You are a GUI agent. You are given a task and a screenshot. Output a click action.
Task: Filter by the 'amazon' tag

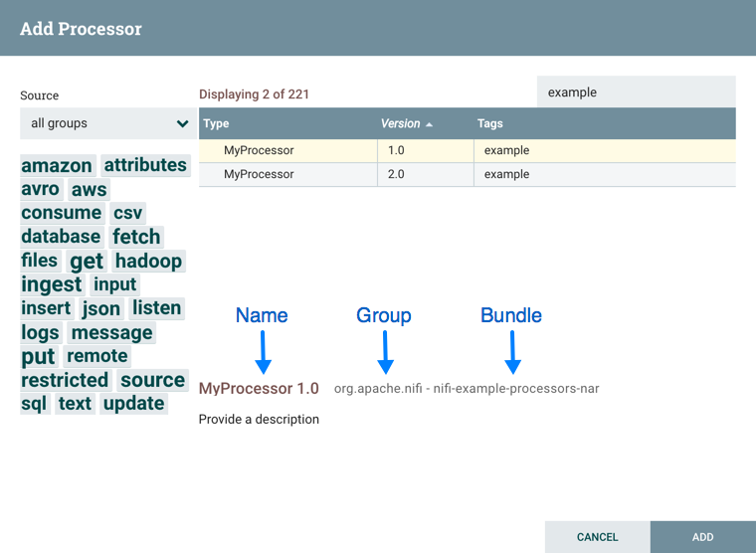tap(57, 165)
